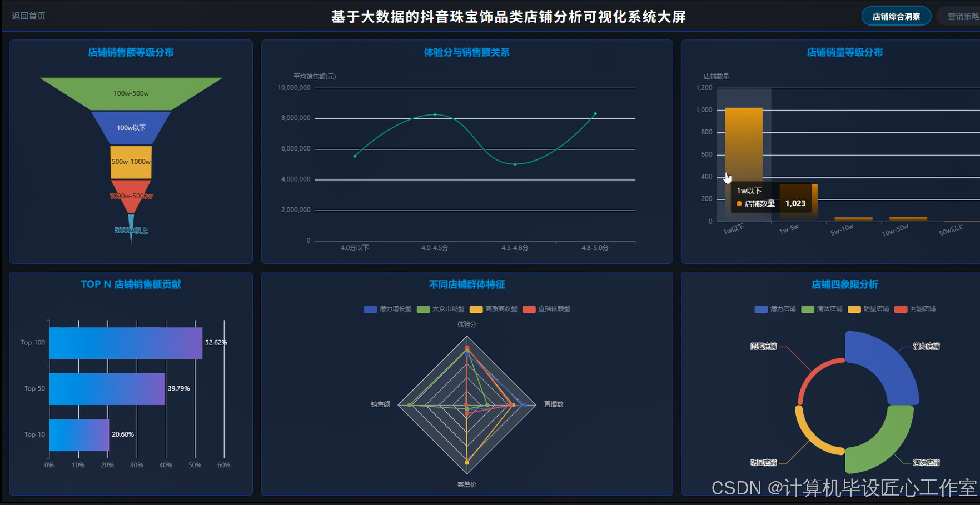Toggle 问题店铺 legend in quadrant chart

pyautogui.click(x=915, y=309)
